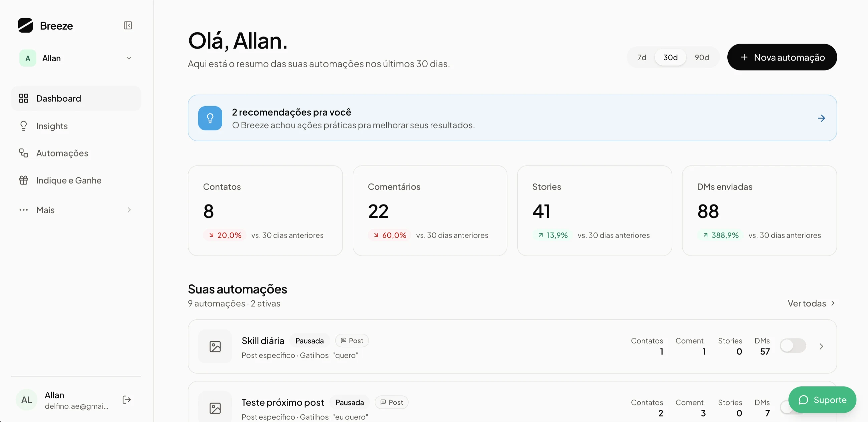Click the DMs enviadas stat card

(x=759, y=211)
